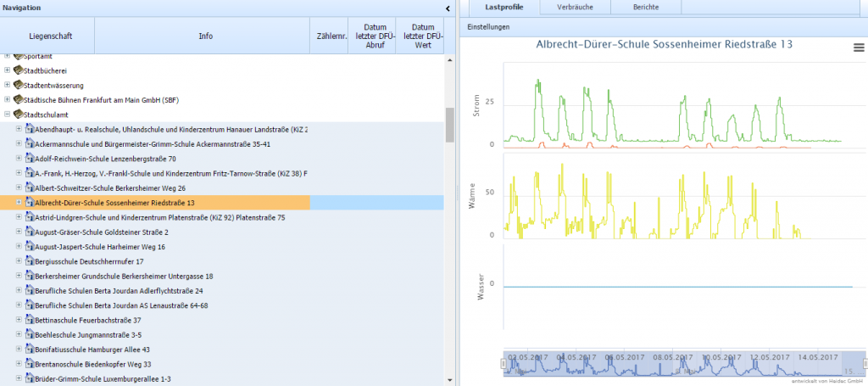
Task: Click left handle of chart time range slider
Action: tap(504, 364)
